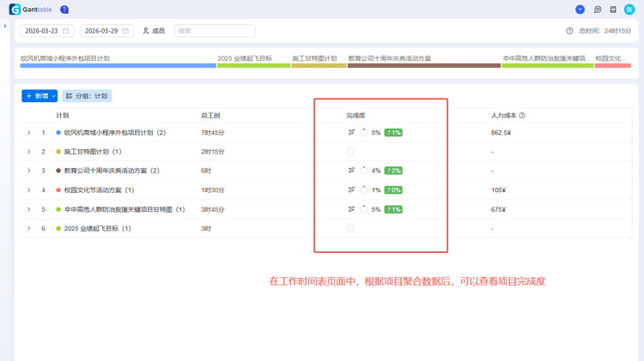This screenshot has height=361, width=644.
Task: Click labor cost 862.5¥
Action: tap(501, 133)
